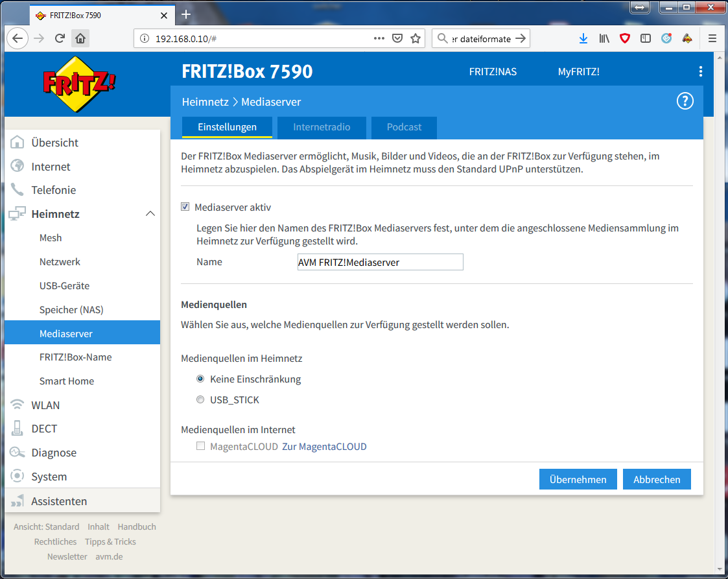Open the Firefox library icon
Image resolution: width=728 pixels, height=579 pixels.
[604, 38]
